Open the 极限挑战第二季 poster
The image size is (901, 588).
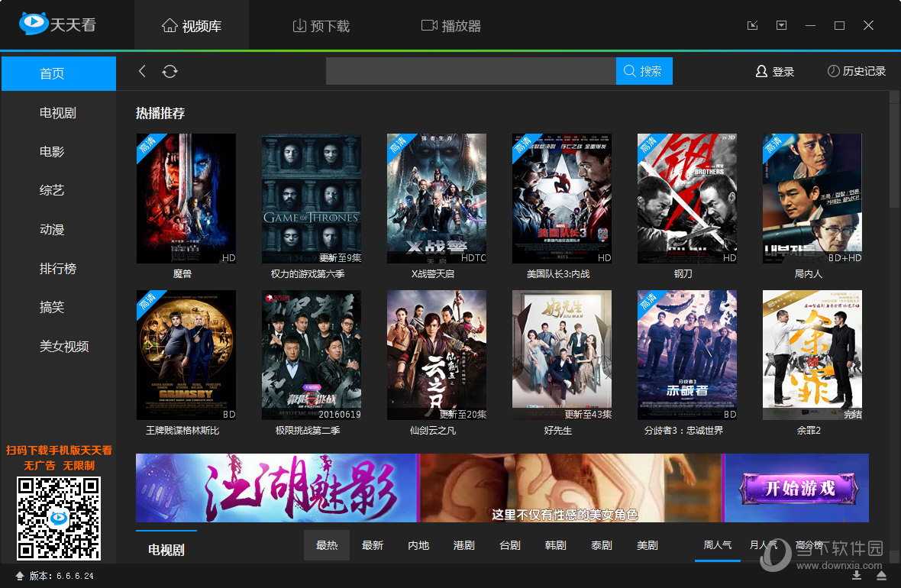pos(312,355)
